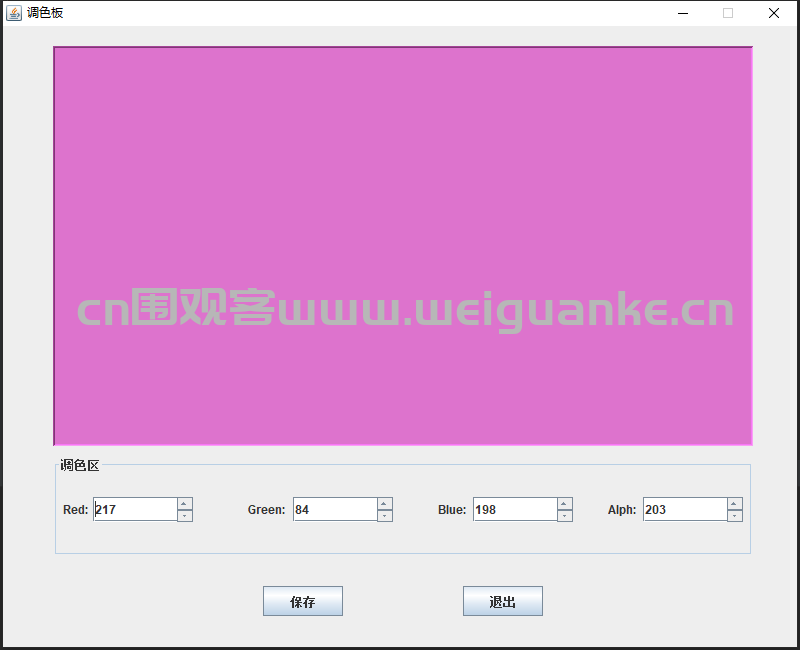Click the pink color preview panel
800x650 pixels.
click(x=403, y=246)
